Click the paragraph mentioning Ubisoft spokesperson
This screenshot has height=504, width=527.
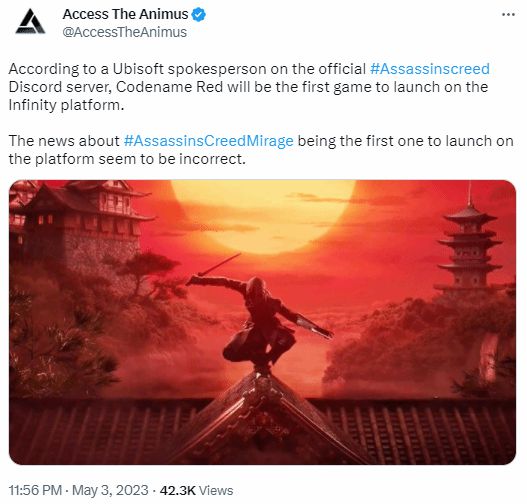coord(249,87)
